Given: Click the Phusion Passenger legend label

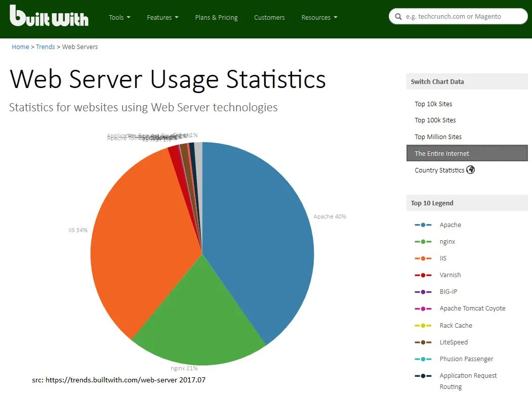Looking at the screenshot, I should 466,359.
